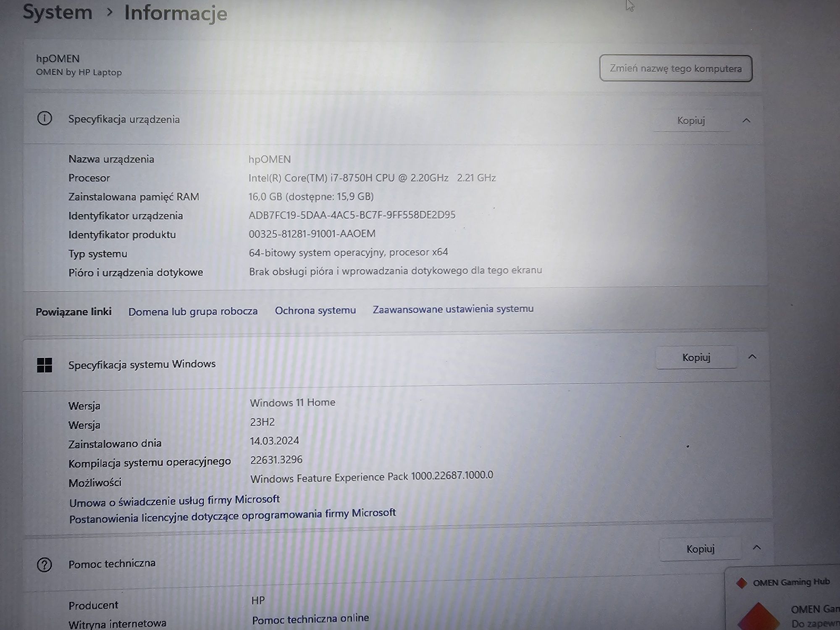Copy device specification with the Kopiuj button

(x=691, y=121)
